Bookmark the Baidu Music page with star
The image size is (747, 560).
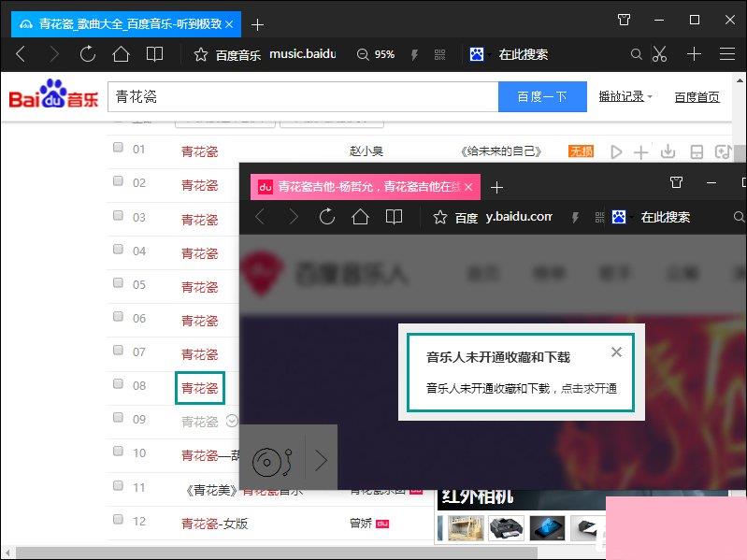pyautogui.click(x=201, y=55)
